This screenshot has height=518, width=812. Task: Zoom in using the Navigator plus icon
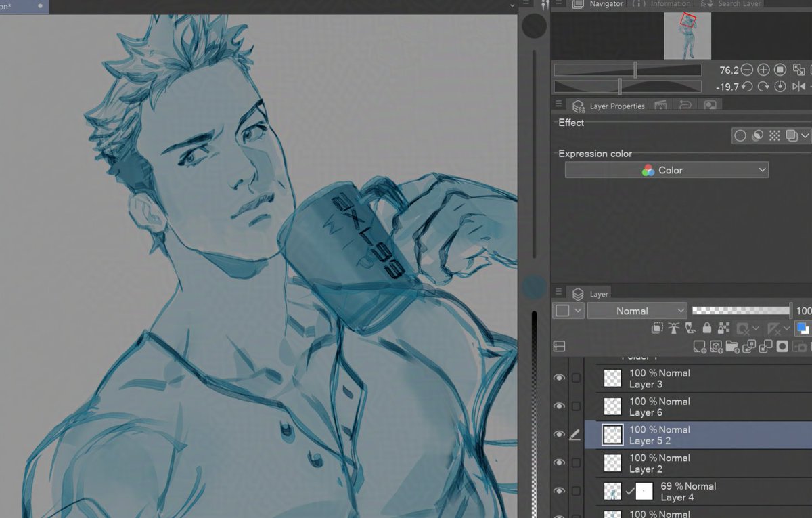pos(763,70)
